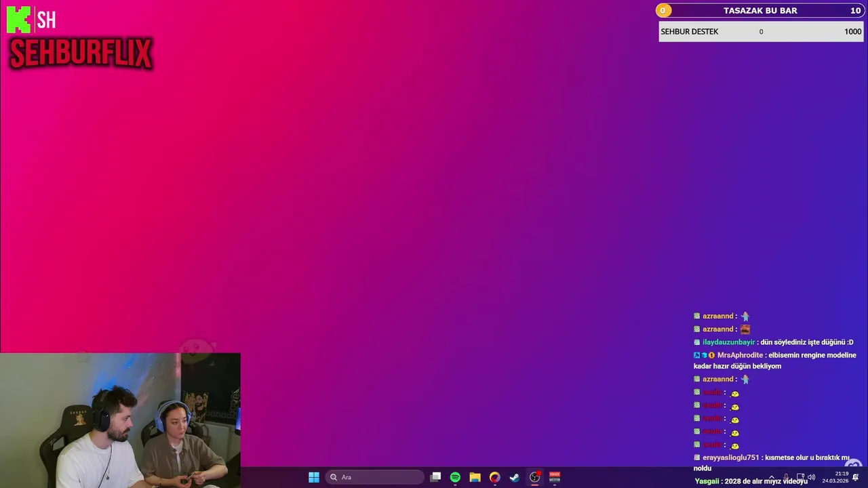This screenshot has height=488, width=868.
Task: Open the Voicemeeter taskbar icon
Action: click(x=555, y=477)
